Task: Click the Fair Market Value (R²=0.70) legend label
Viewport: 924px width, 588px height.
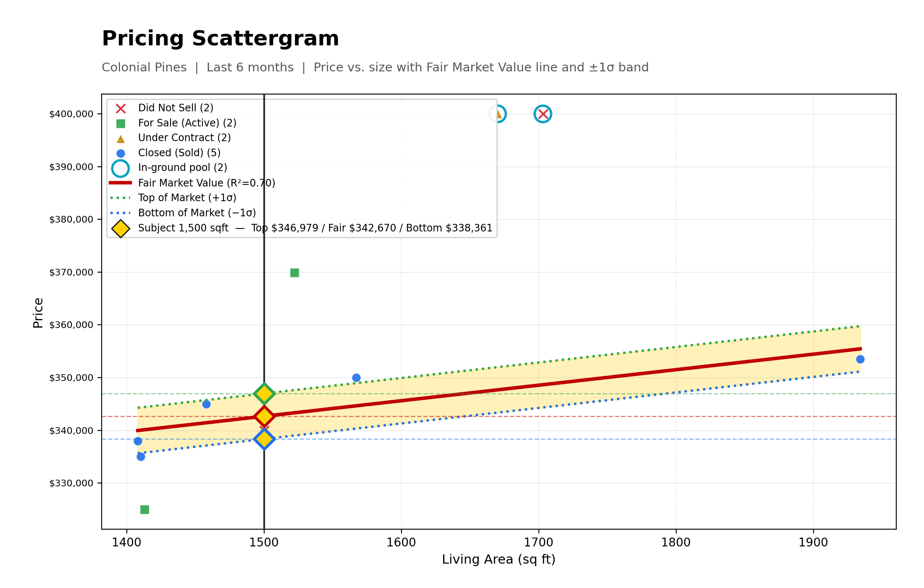Action: (x=207, y=183)
